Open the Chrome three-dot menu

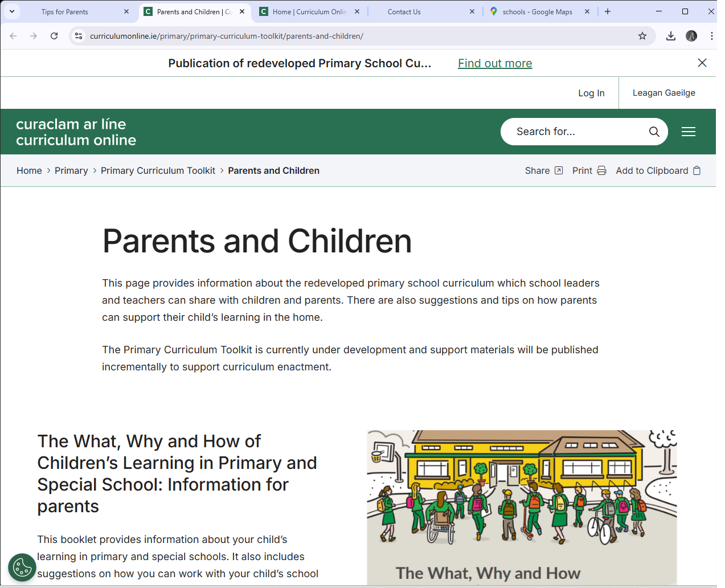(x=712, y=35)
